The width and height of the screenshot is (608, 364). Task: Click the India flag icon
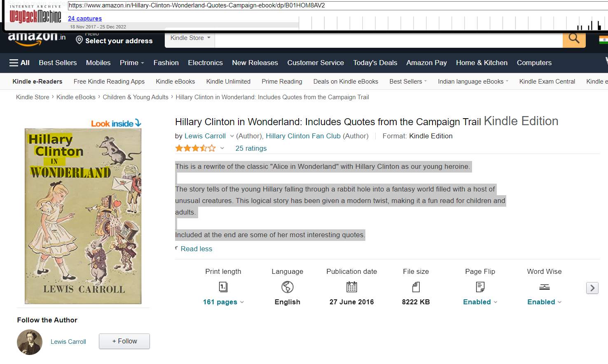(603, 40)
